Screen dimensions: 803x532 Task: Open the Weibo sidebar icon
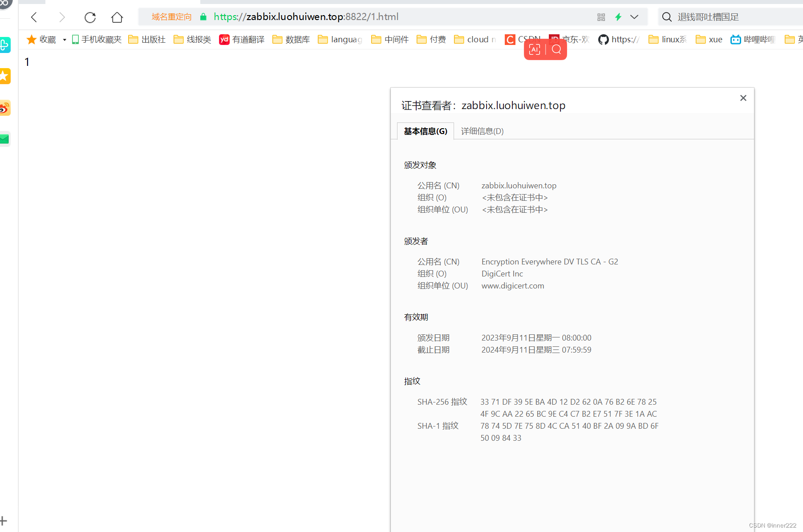(x=4, y=108)
